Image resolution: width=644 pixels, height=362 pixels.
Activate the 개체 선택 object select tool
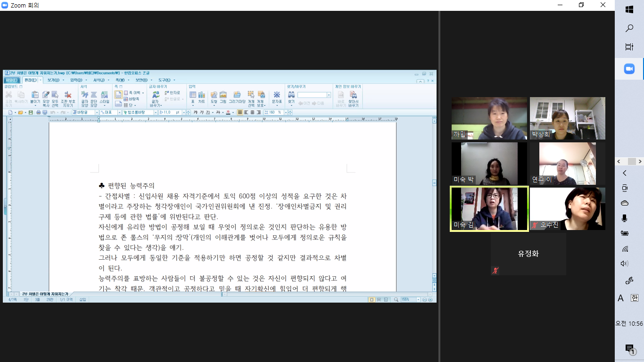click(251, 99)
